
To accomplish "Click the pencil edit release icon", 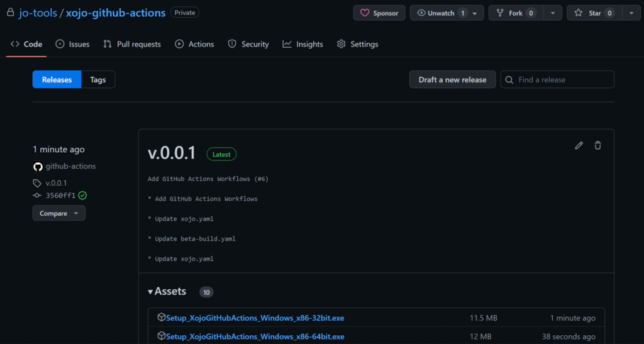I will click(579, 145).
